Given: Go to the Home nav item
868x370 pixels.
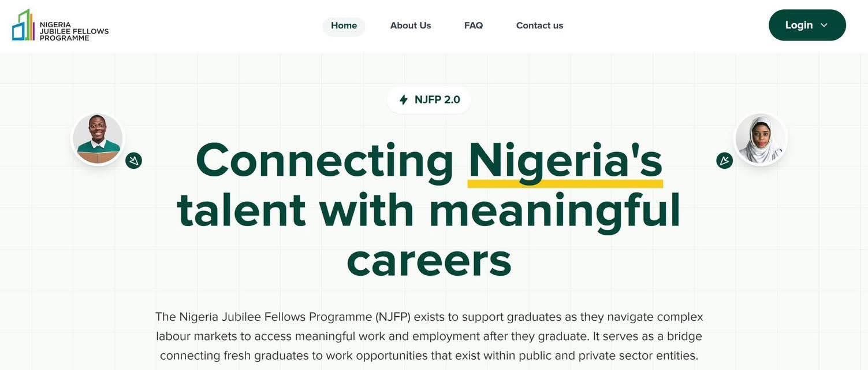Looking at the screenshot, I should [x=344, y=25].
